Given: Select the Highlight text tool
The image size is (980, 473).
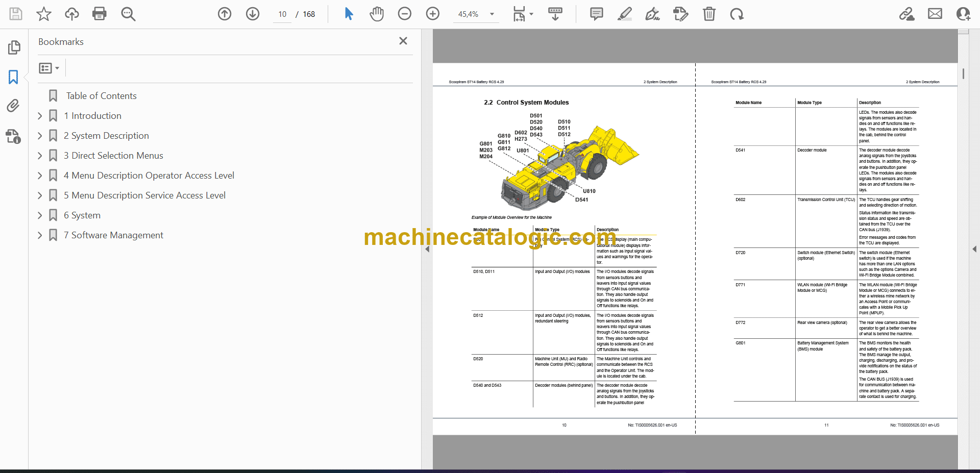Looking at the screenshot, I should tap(624, 14).
